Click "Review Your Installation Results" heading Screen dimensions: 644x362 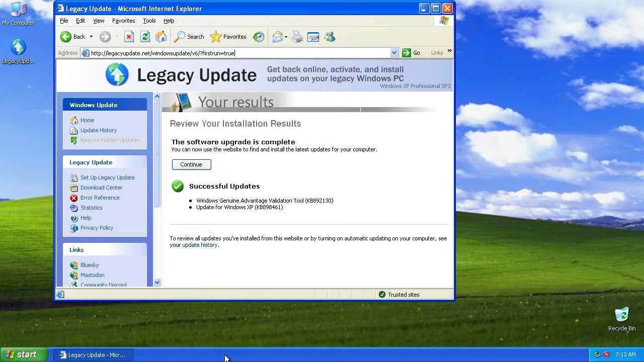tap(235, 124)
